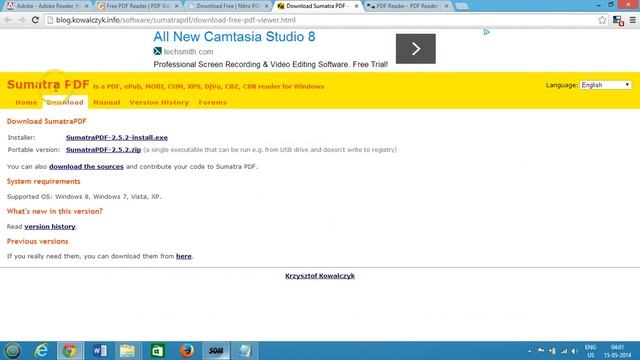Download the SumatraPDF-2.5.2.zip portable version
The width and height of the screenshot is (640, 360).
click(x=103, y=150)
